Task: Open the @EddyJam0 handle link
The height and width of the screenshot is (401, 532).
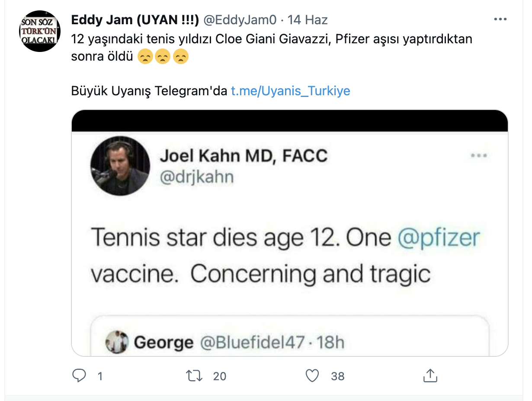Action: coord(240,20)
